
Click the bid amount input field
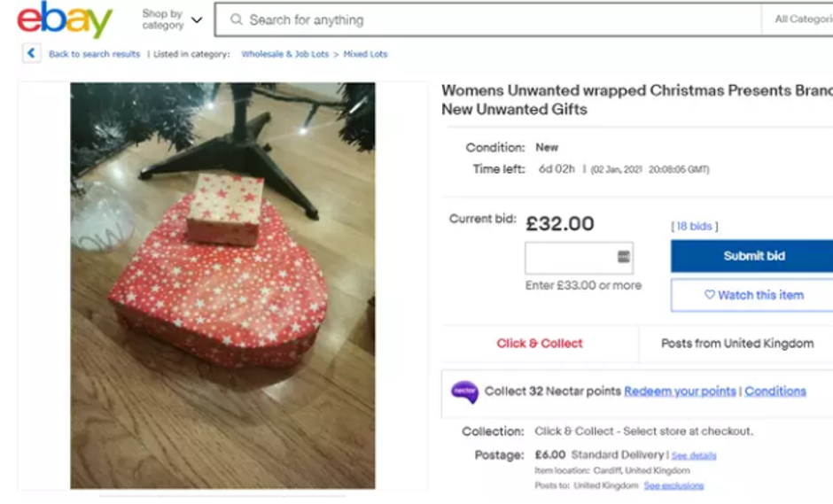pyautogui.click(x=572, y=258)
